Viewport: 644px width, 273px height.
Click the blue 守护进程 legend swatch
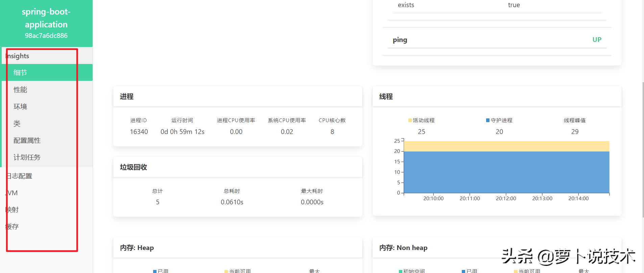tap(488, 120)
